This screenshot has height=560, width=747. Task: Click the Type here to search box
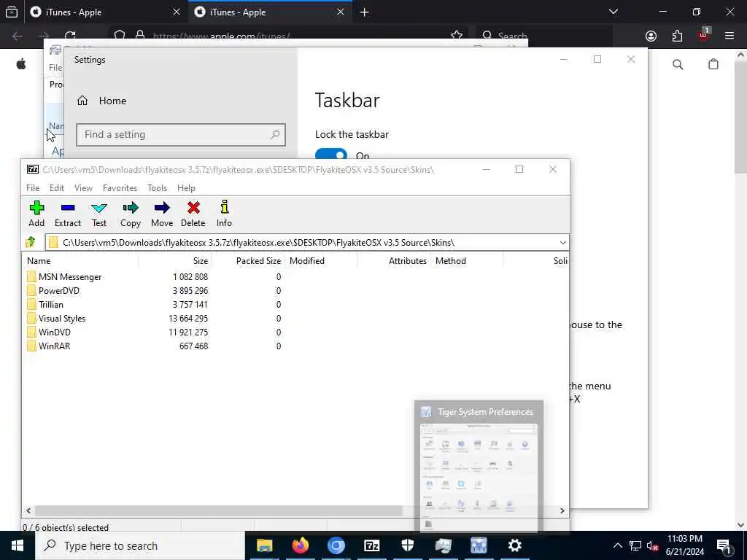[x=139, y=545]
